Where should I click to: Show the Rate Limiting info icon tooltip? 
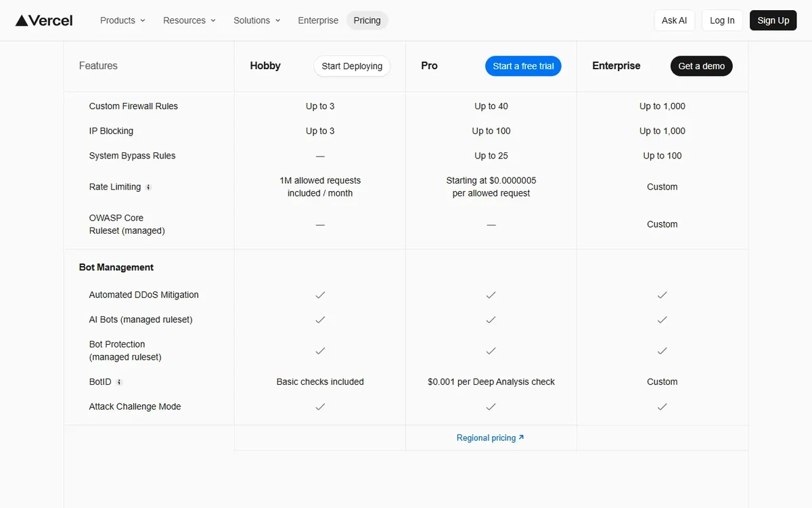coord(148,187)
